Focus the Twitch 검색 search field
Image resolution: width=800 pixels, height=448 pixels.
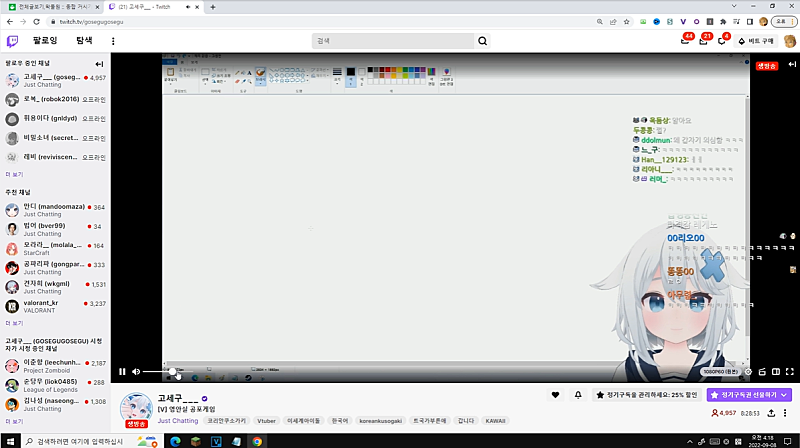(x=393, y=41)
